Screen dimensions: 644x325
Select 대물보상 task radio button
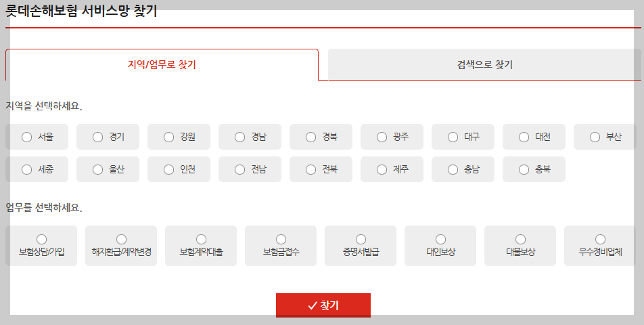520,239
